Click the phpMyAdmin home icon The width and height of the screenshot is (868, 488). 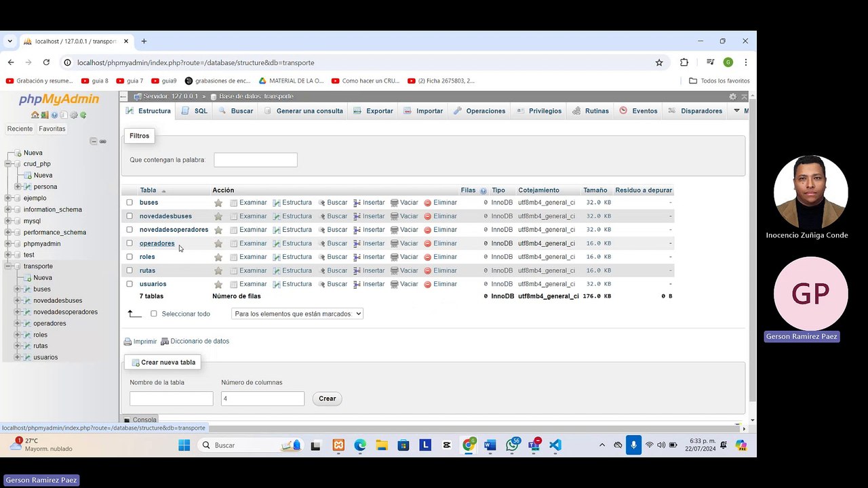35,115
